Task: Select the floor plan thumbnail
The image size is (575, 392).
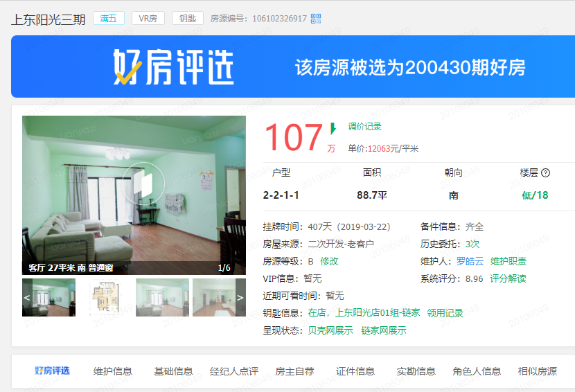Action: point(105,298)
